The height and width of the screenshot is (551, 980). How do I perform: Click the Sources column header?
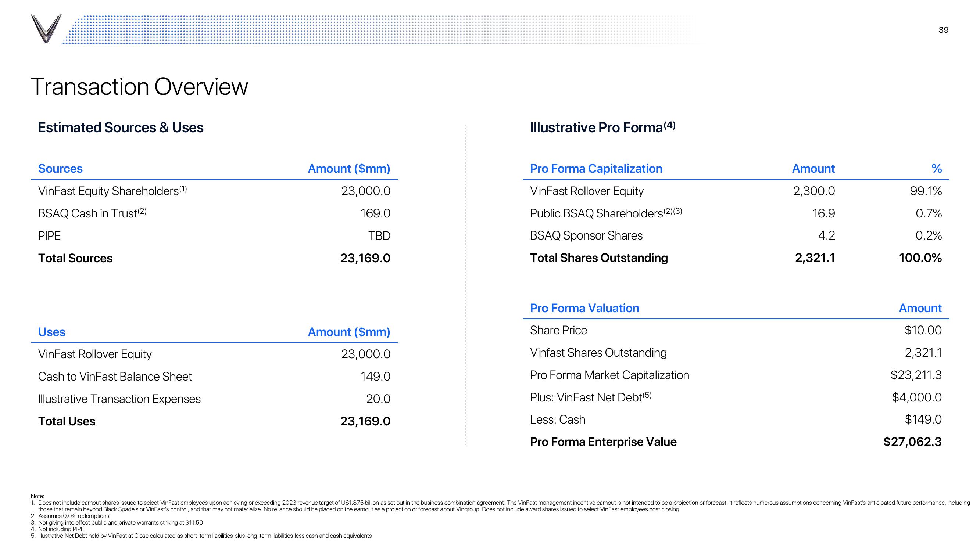coord(60,169)
